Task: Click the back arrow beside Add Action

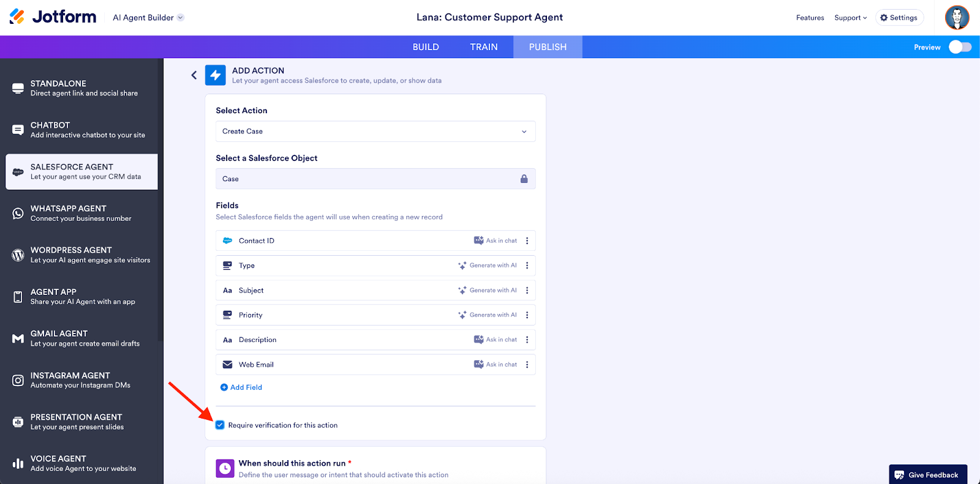Action: (x=194, y=75)
